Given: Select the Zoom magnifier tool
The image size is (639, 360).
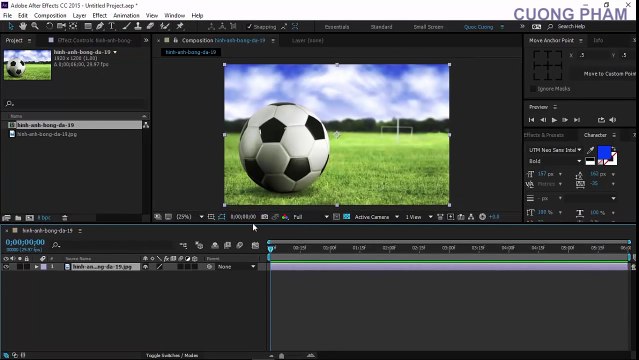Looking at the screenshot, I should [x=35, y=26].
